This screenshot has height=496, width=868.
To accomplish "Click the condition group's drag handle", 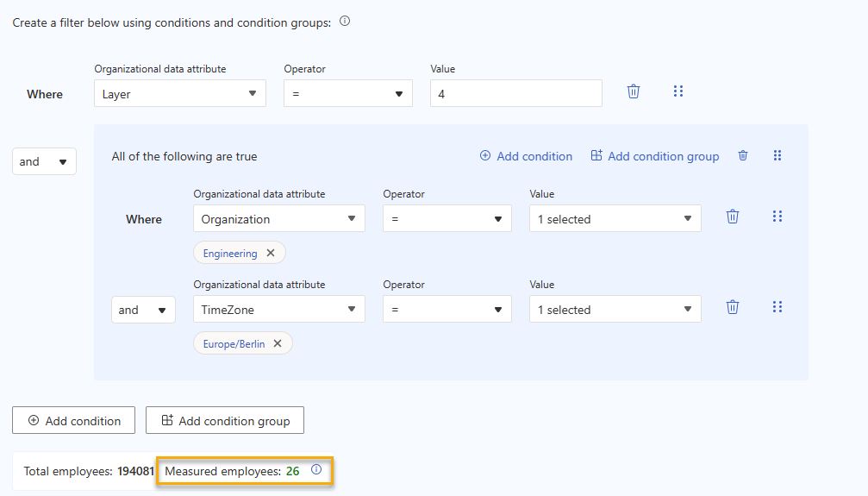I will pyautogui.click(x=777, y=156).
